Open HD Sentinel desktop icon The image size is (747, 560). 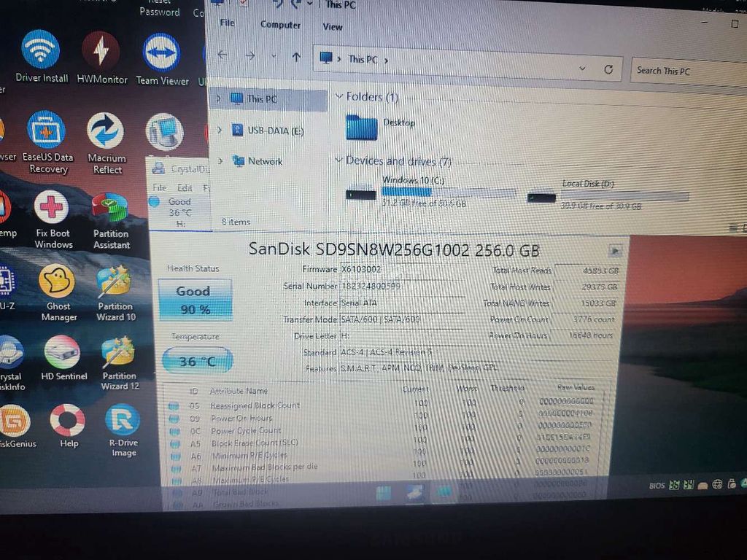(x=63, y=358)
